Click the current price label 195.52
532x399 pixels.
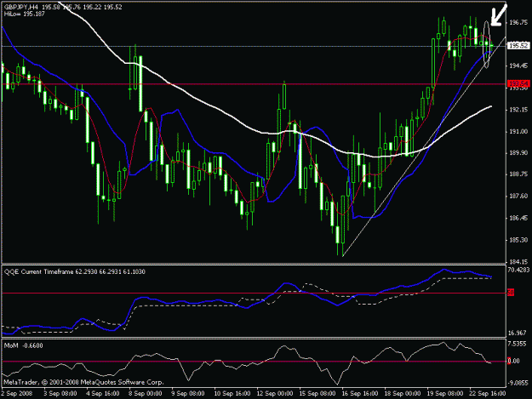518,45
